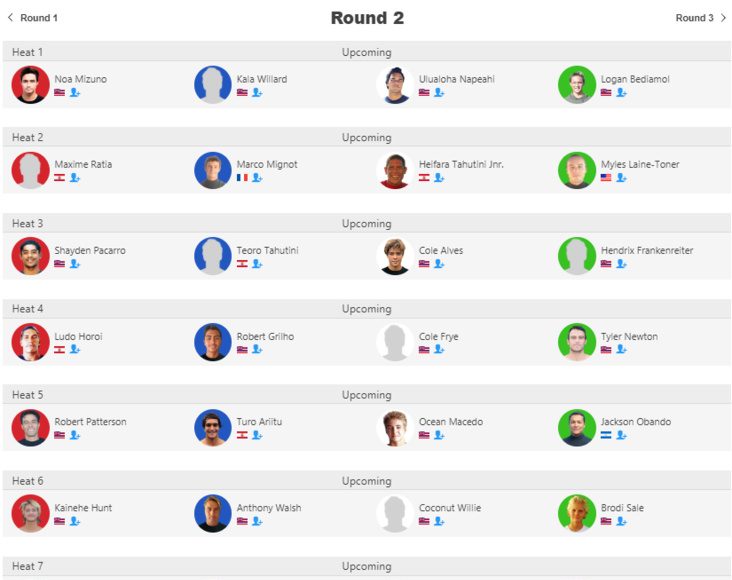The height and width of the screenshot is (580, 732).
Task: Follow Tyler Newton via person-plus icon
Action: tap(621, 349)
